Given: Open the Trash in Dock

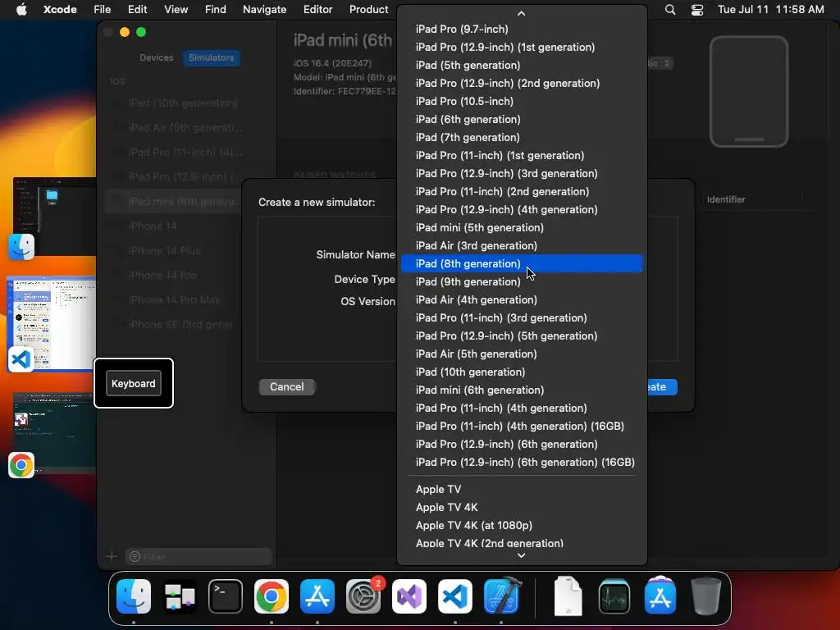Looking at the screenshot, I should 706,596.
